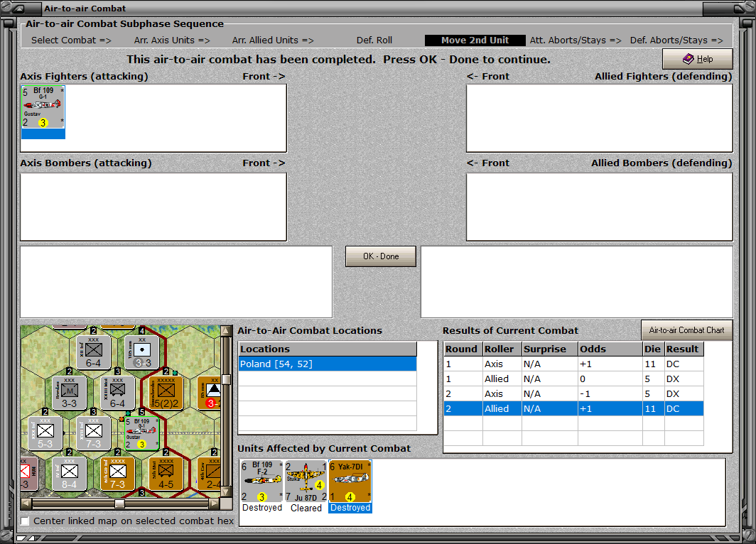Image resolution: width=756 pixels, height=544 pixels.
Task: Open the Air-to-air Combat Chart
Action: pos(686,330)
